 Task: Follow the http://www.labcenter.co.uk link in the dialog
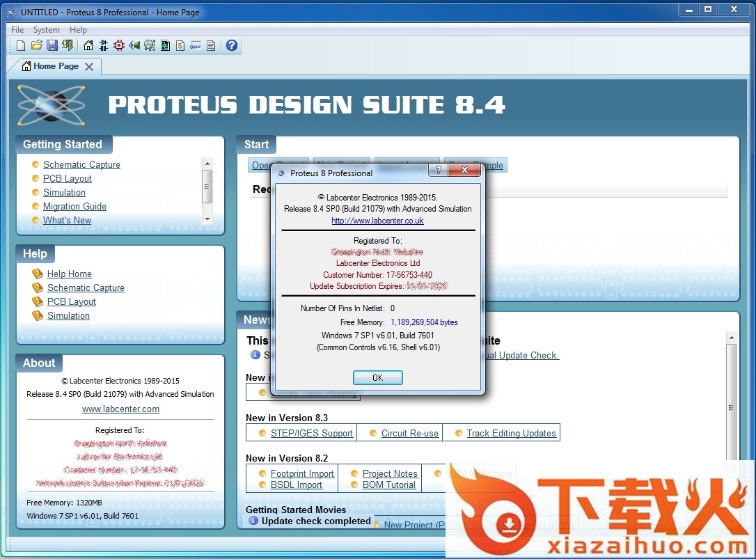click(x=377, y=221)
